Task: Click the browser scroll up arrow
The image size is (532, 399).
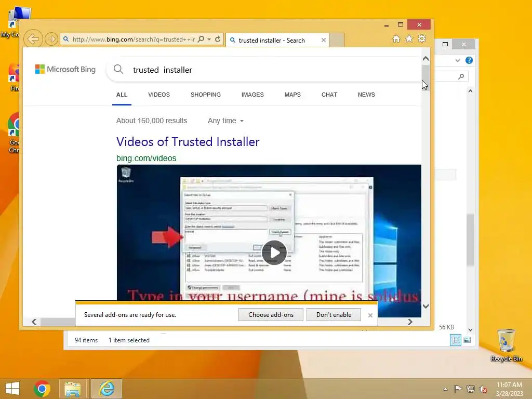Action: pos(426,59)
